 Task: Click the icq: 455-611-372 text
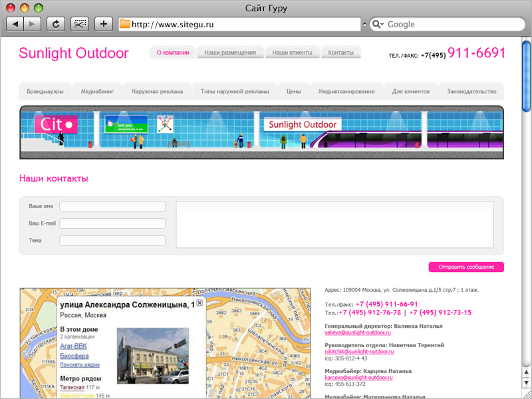point(345,384)
